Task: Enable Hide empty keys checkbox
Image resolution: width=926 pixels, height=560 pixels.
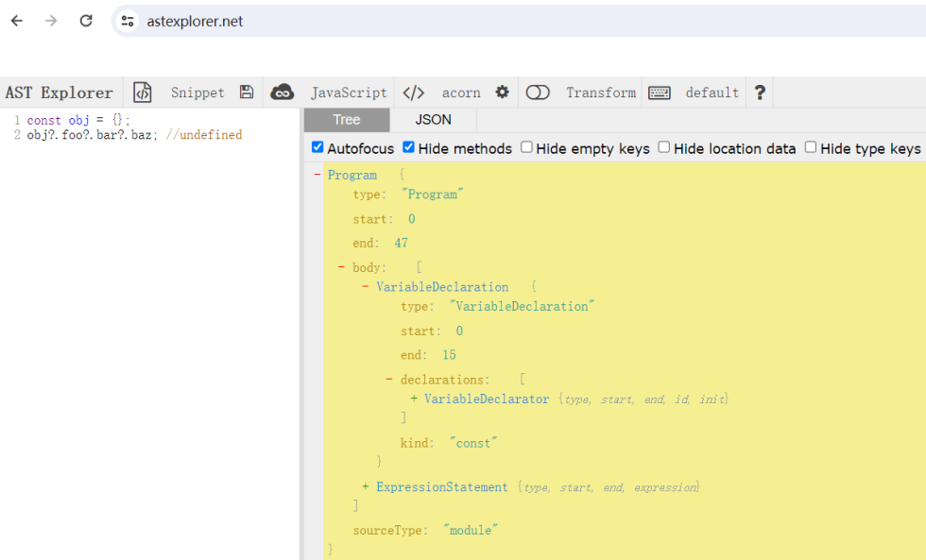Action: tap(527, 148)
